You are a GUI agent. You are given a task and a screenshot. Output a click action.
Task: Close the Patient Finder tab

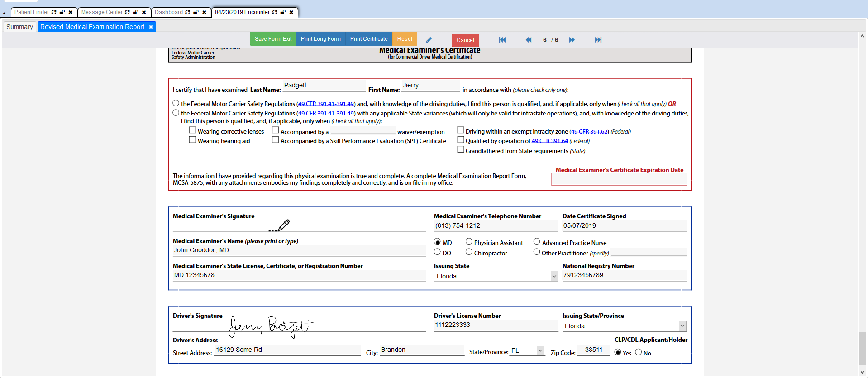point(71,12)
